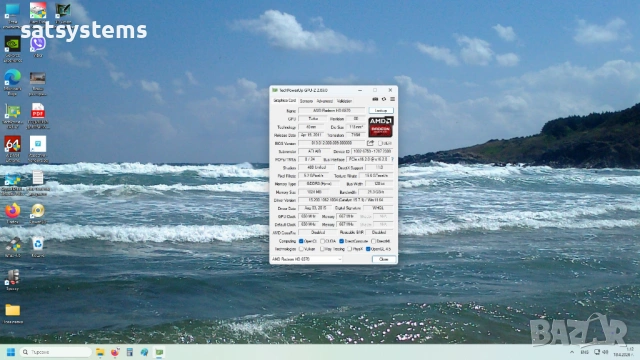Click the network and volume tray icons
The image size is (640, 360).
click(601, 352)
